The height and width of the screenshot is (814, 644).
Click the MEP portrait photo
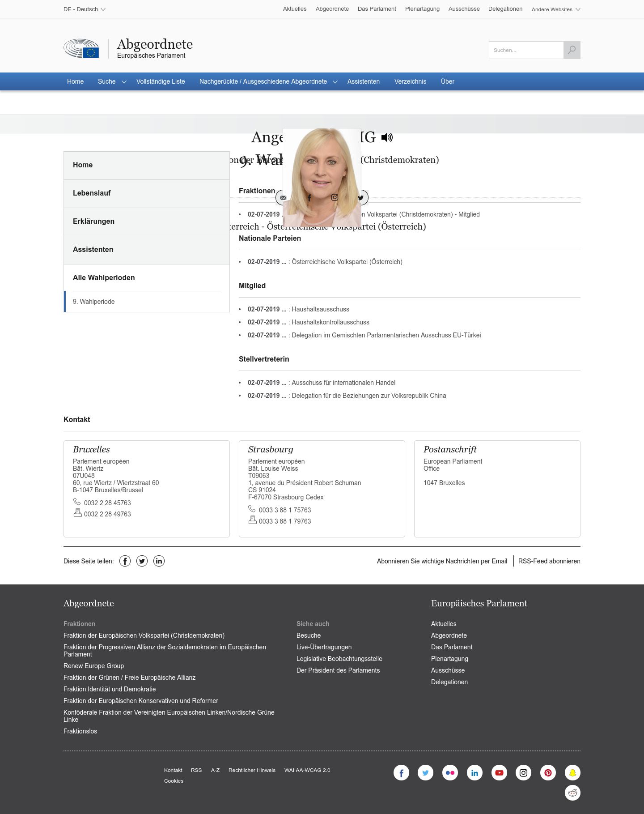point(322,178)
